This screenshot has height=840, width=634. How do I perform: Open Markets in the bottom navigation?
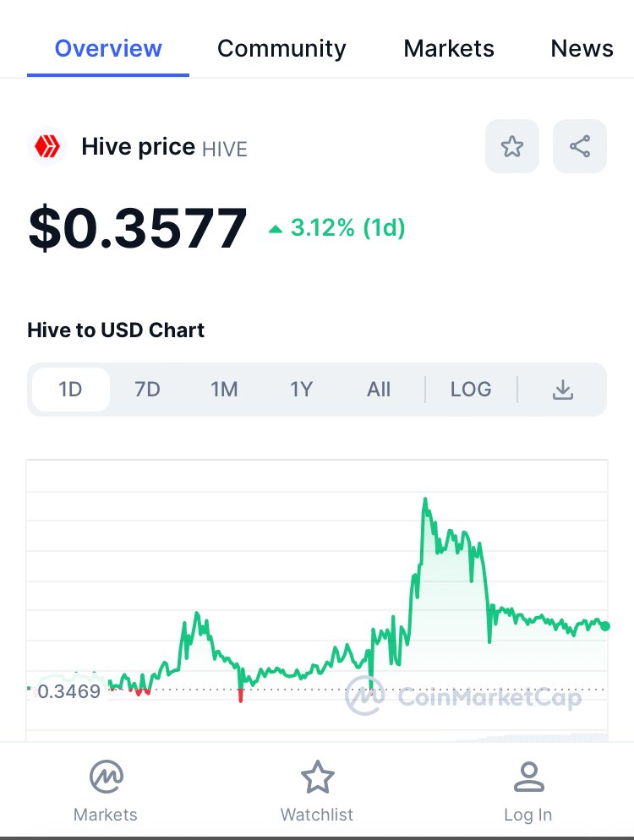pyautogui.click(x=106, y=791)
